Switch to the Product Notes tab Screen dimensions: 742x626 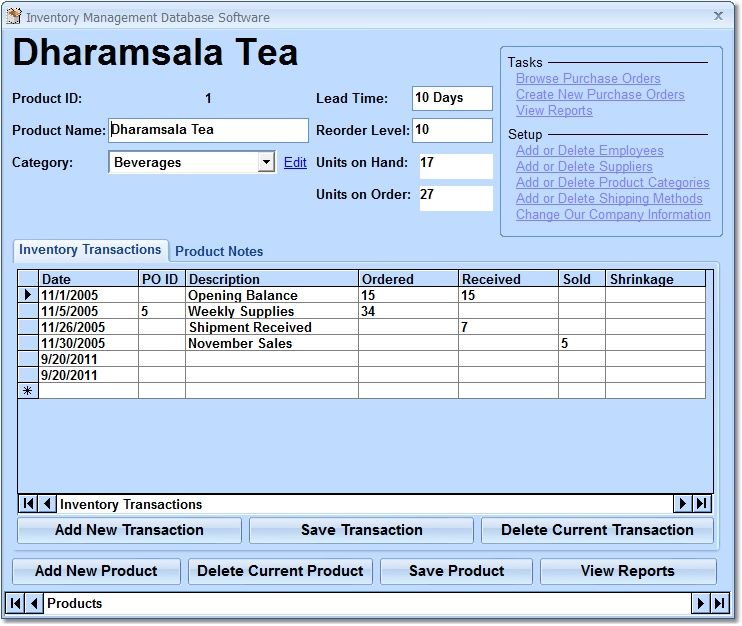(x=219, y=251)
